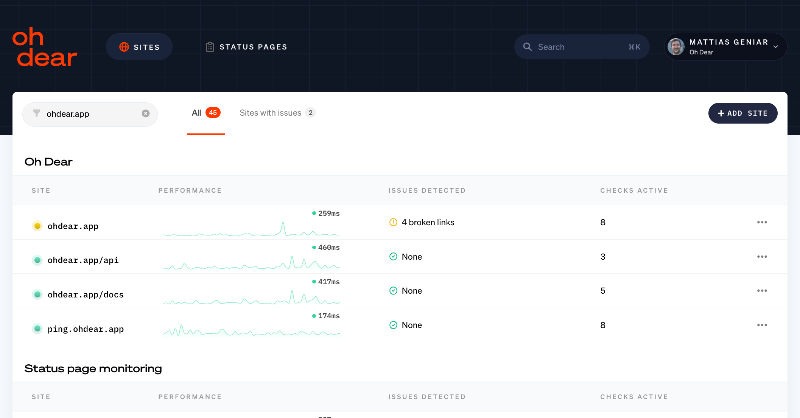Image resolution: width=800 pixels, height=418 pixels.
Task: Open the ohdear.app/api site link
Action: tap(83, 260)
